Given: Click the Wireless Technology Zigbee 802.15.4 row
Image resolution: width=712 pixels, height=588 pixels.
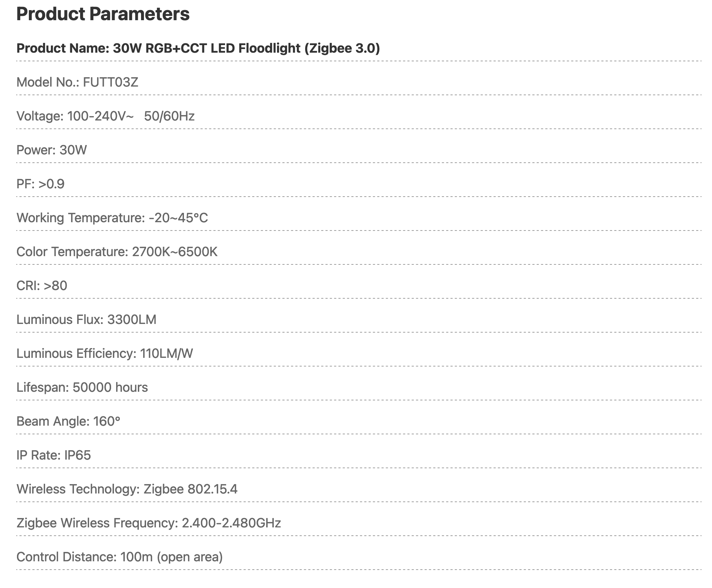Looking at the screenshot, I should [x=127, y=489].
